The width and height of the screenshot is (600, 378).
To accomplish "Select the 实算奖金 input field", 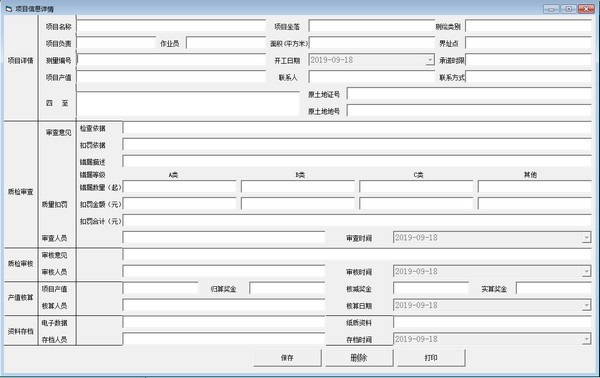I will tap(554, 288).
